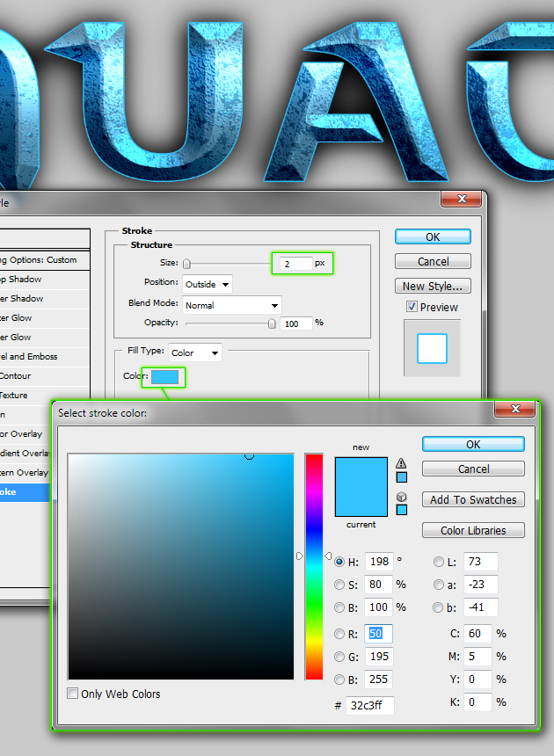Click the out-of-gamut warning triangle icon
The height and width of the screenshot is (756, 554).
[x=402, y=463]
